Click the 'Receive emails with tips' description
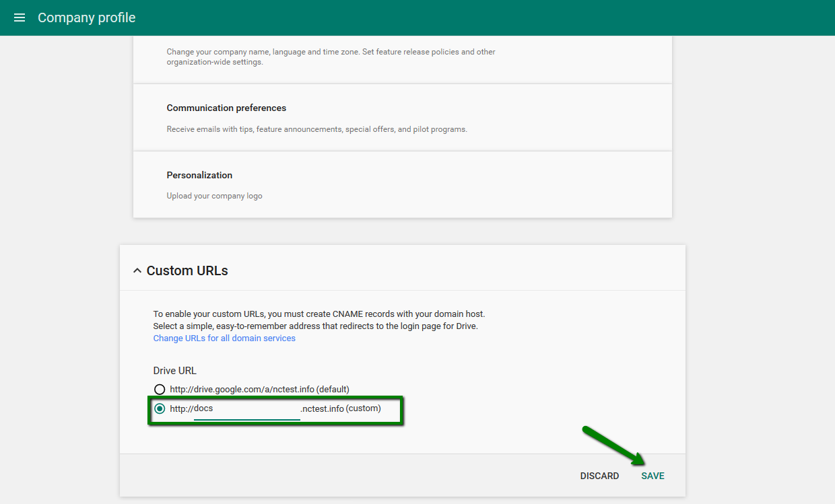Image resolution: width=835 pixels, height=504 pixels. 316,129
